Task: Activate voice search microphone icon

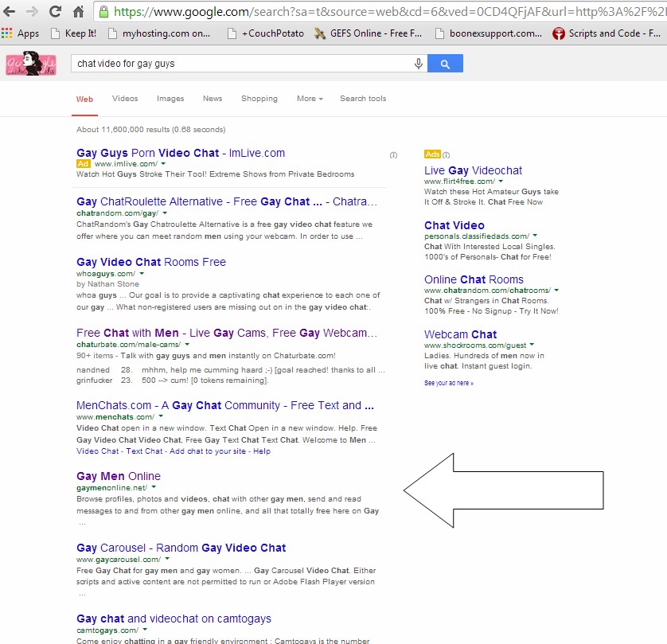Action: pos(419,64)
